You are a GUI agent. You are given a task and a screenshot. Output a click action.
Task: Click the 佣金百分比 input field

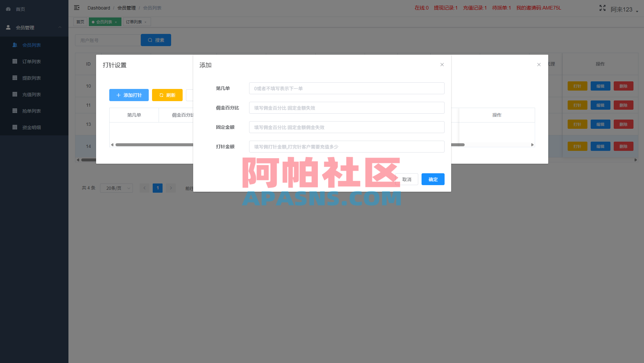347,108
